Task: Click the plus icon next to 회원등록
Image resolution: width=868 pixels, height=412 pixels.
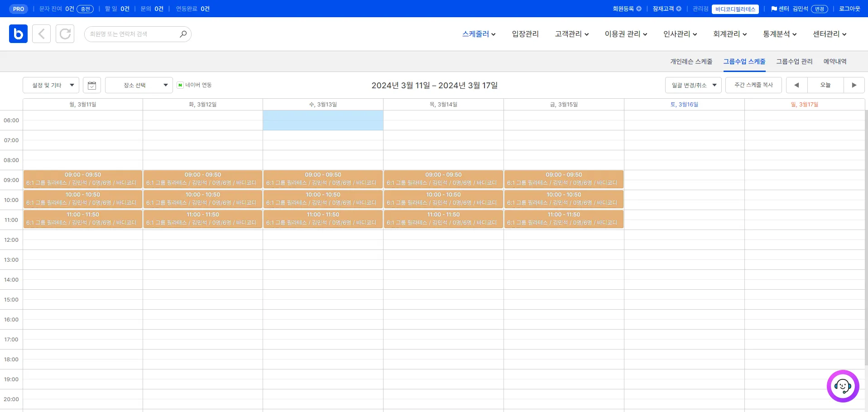Action: 639,9
